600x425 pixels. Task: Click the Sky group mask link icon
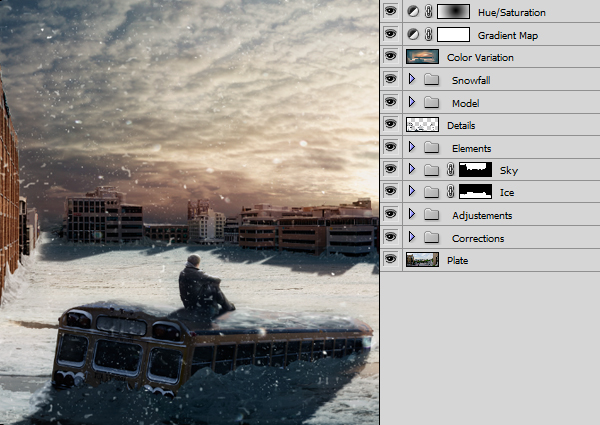click(451, 169)
